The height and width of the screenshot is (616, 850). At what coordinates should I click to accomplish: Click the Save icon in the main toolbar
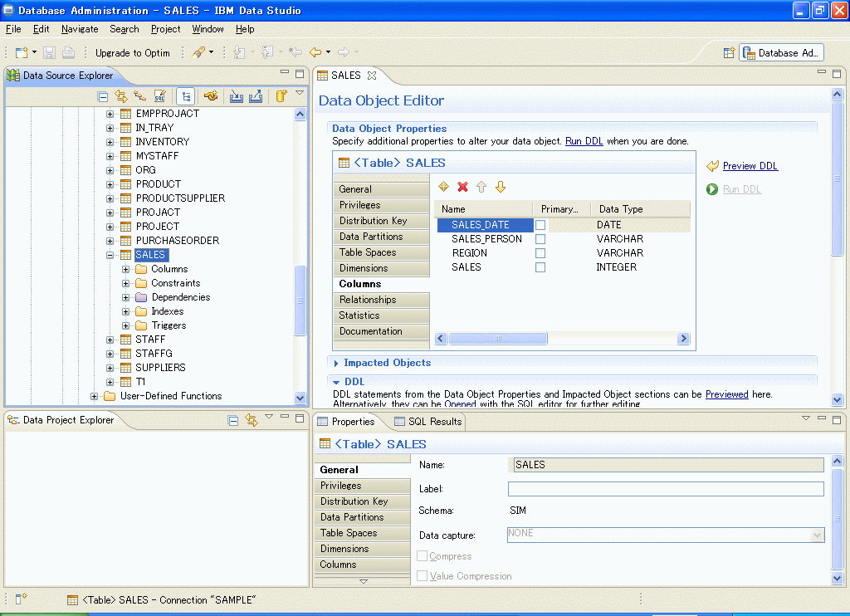(x=49, y=52)
